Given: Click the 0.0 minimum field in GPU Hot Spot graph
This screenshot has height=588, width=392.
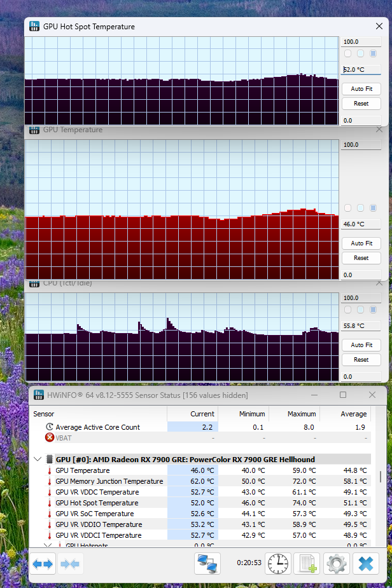Looking at the screenshot, I should [x=361, y=120].
